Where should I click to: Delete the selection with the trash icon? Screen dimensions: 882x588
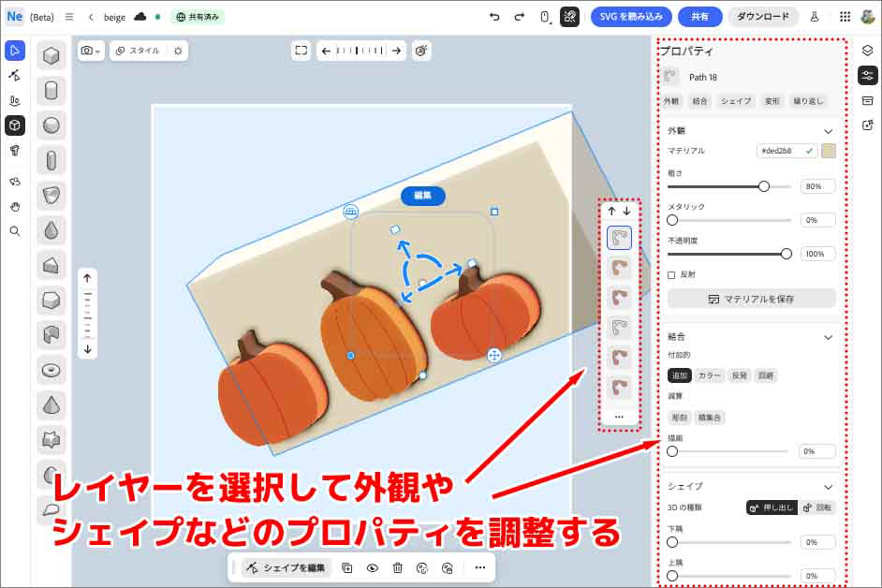pos(397,567)
